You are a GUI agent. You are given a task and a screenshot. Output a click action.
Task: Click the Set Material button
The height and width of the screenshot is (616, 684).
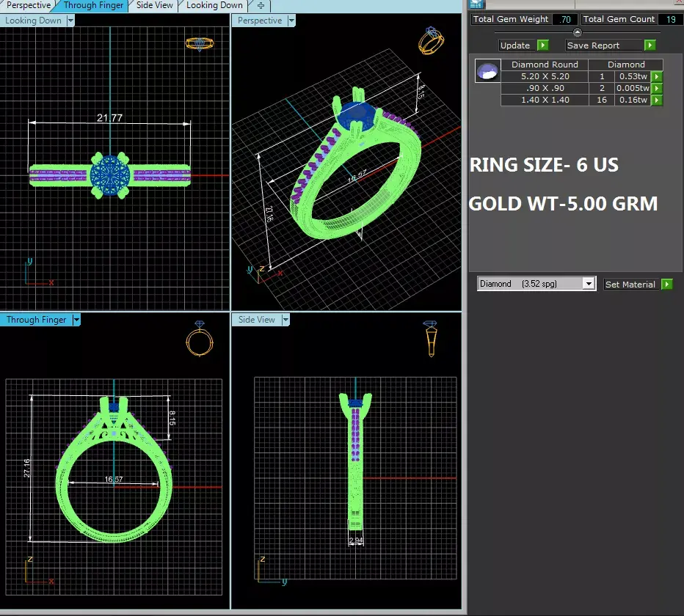(630, 285)
